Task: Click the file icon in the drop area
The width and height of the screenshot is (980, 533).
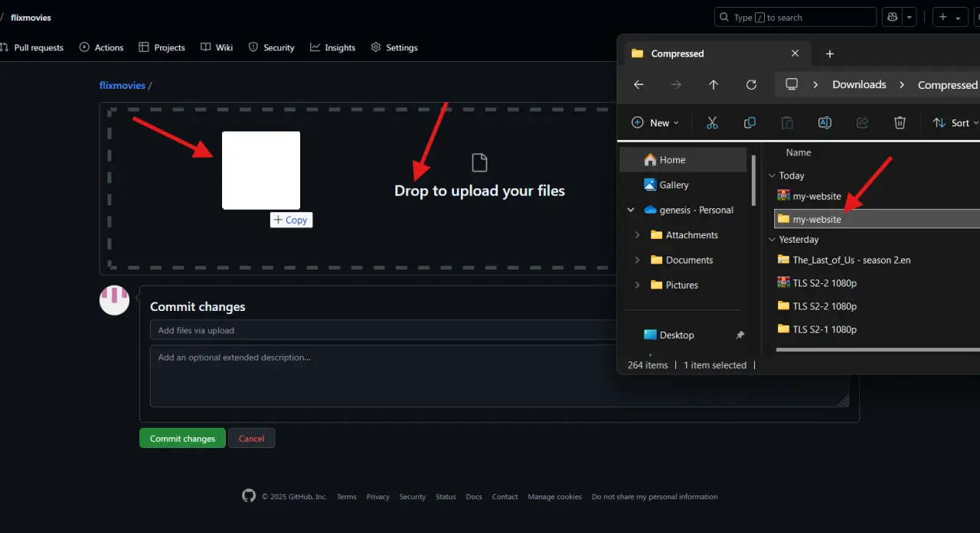Action: click(479, 162)
